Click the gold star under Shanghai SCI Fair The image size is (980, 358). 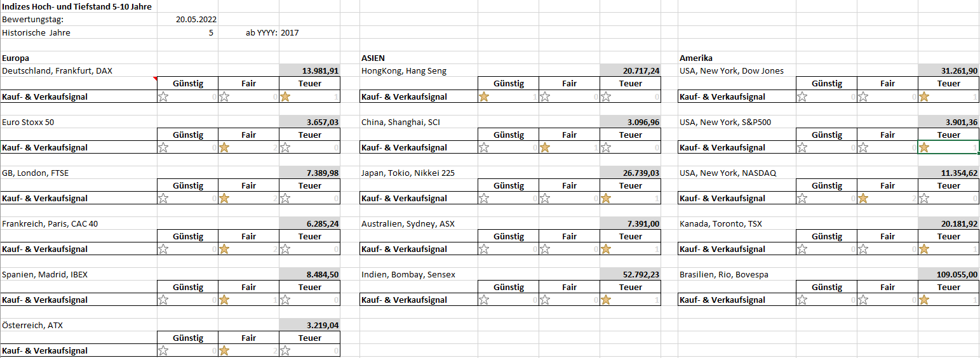(x=545, y=148)
